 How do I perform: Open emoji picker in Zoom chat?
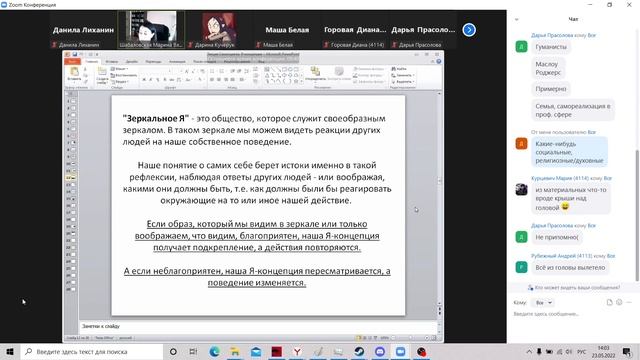tap(619, 302)
